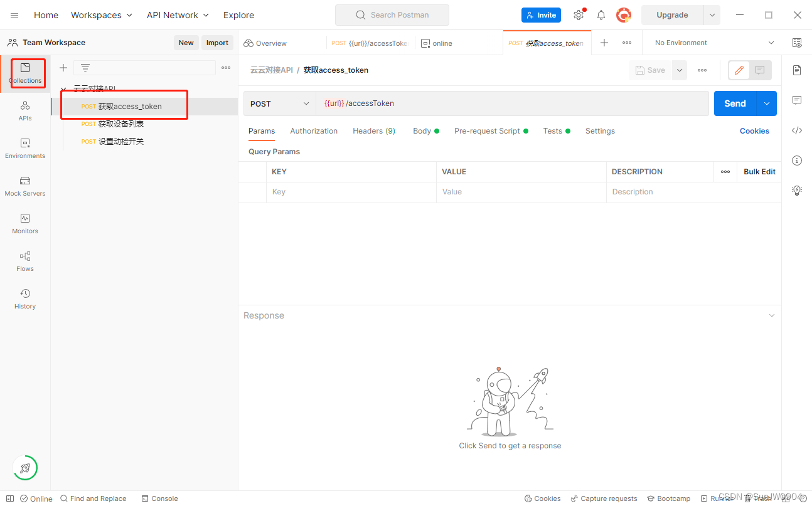The width and height of the screenshot is (812, 506).
Task: Open the No Environment selector
Action: pyautogui.click(x=715, y=43)
